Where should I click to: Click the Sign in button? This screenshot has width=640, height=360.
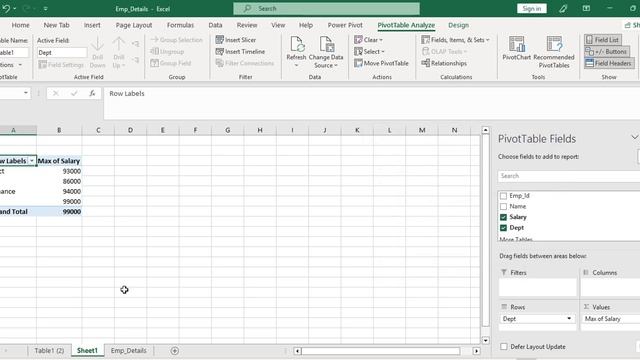tap(531, 9)
